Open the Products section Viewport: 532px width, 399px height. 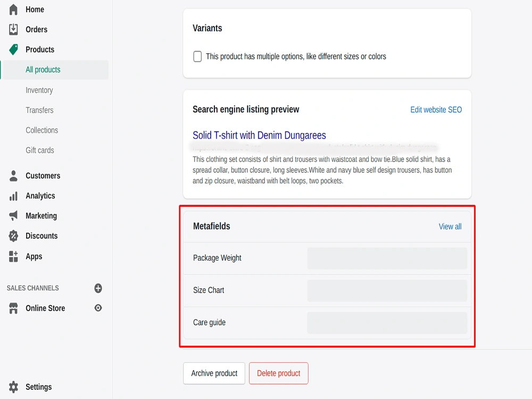pyautogui.click(x=40, y=49)
